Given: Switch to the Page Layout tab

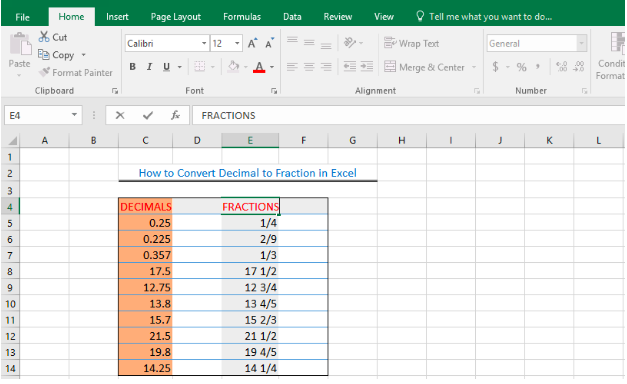Looking at the screenshot, I should point(176,17).
